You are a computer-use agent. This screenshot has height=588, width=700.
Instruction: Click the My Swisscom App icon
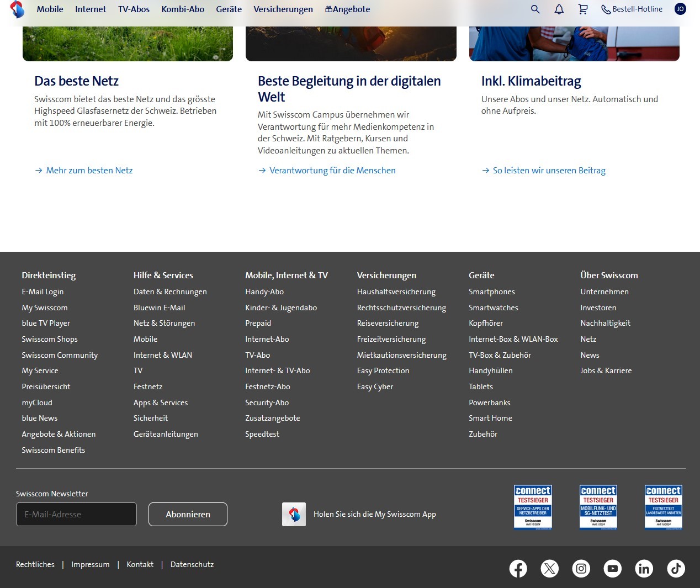click(294, 514)
